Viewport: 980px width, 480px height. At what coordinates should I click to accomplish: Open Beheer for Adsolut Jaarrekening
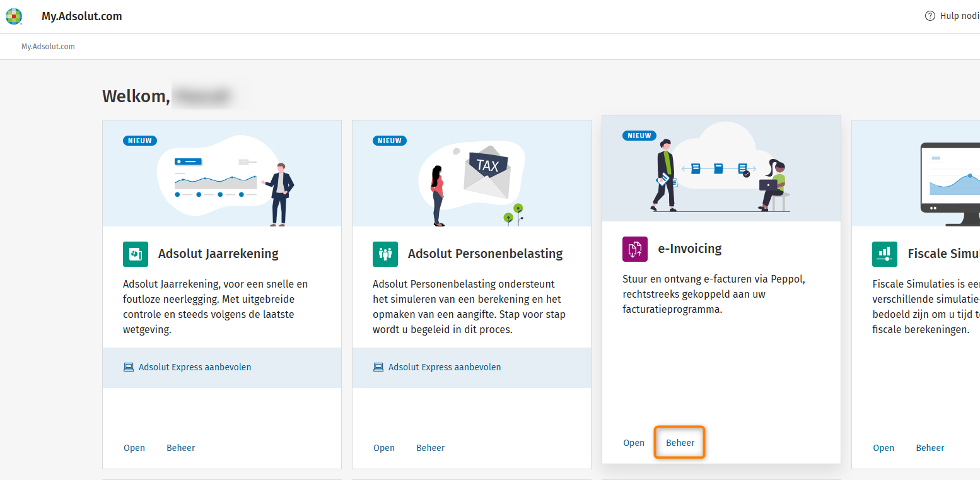(x=181, y=448)
